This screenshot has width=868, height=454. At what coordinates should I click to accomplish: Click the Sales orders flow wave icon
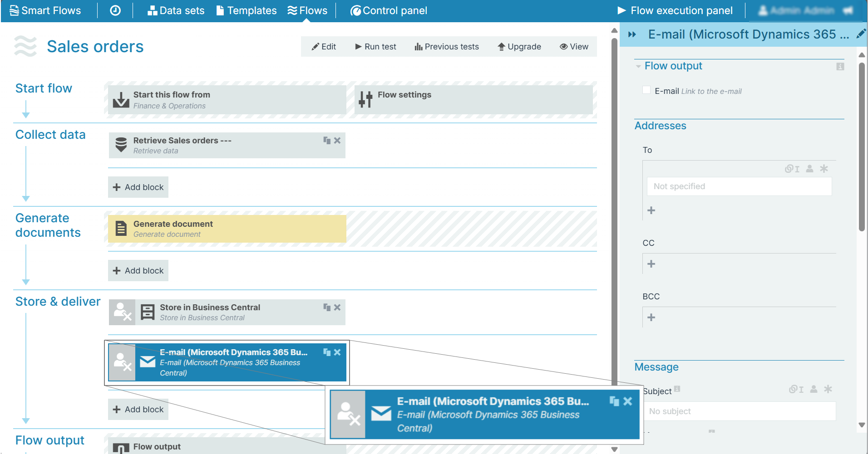point(25,46)
